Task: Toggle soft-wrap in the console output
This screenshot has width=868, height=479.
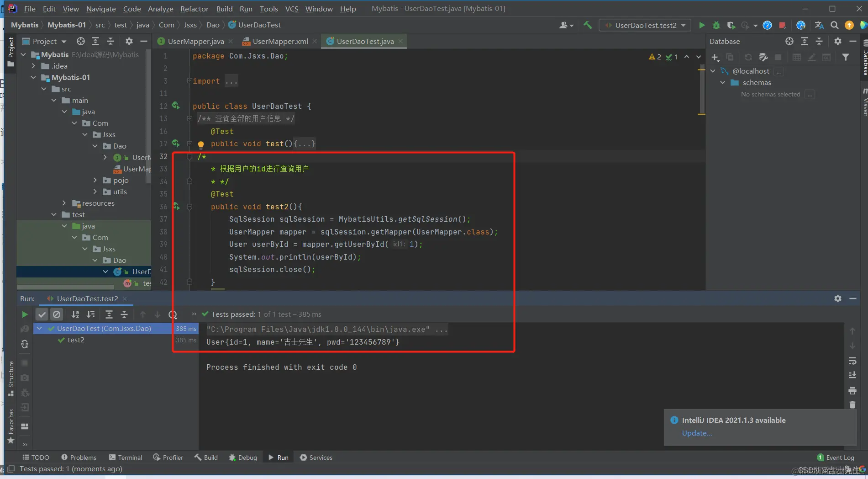Action: click(x=852, y=361)
